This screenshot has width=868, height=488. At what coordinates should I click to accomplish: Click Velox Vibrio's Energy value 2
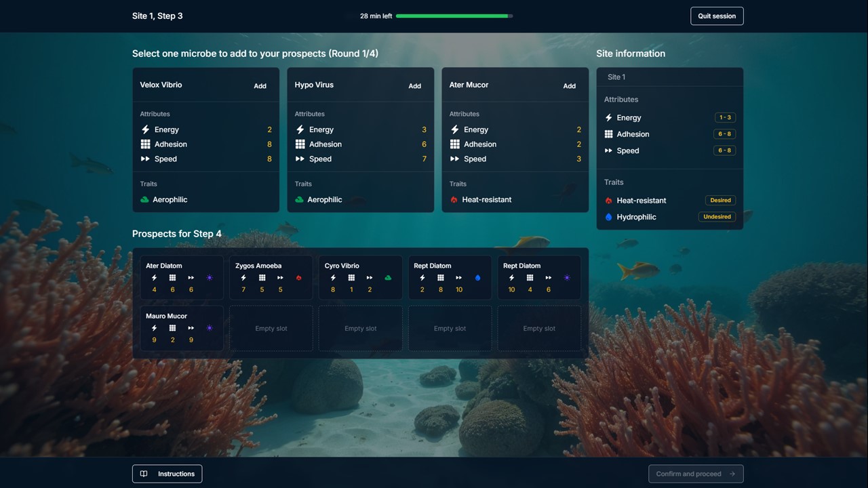point(269,129)
